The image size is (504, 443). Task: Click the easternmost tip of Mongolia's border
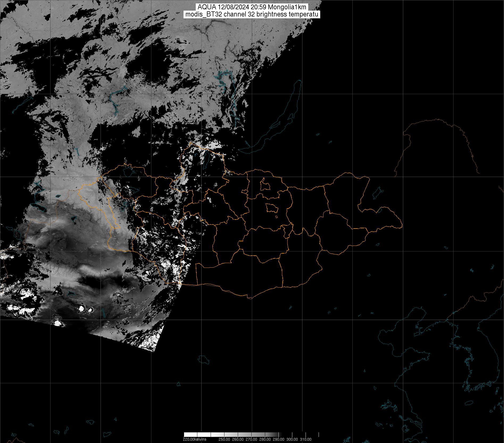[x=402, y=227]
